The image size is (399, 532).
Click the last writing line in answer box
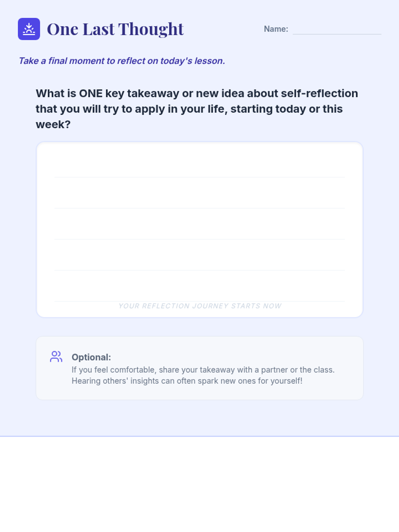tap(199, 301)
